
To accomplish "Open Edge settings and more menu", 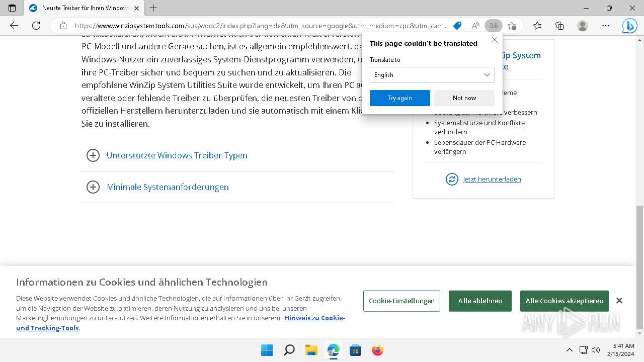I will pyautogui.click(x=606, y=26).
